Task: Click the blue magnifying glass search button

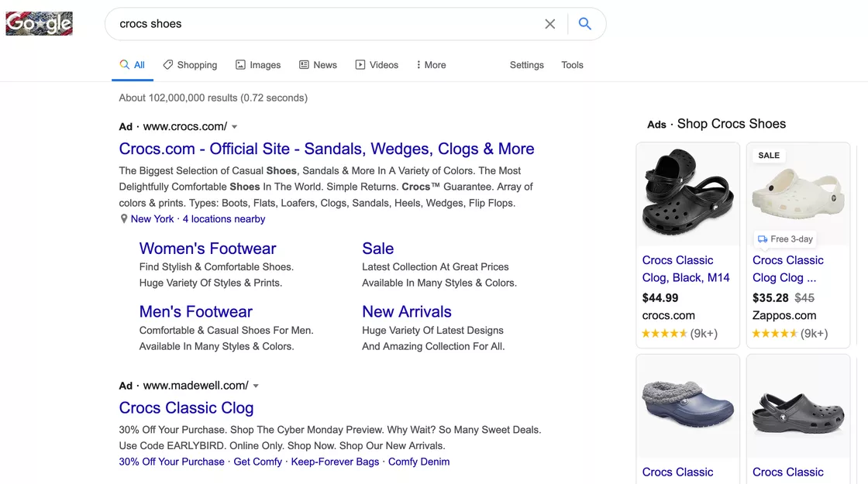Action: coord(585,24)
